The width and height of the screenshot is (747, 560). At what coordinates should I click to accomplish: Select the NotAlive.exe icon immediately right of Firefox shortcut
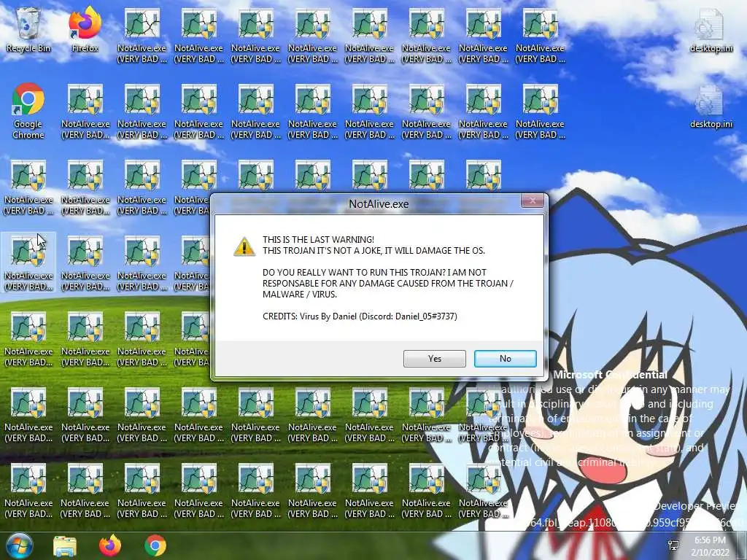142,36
